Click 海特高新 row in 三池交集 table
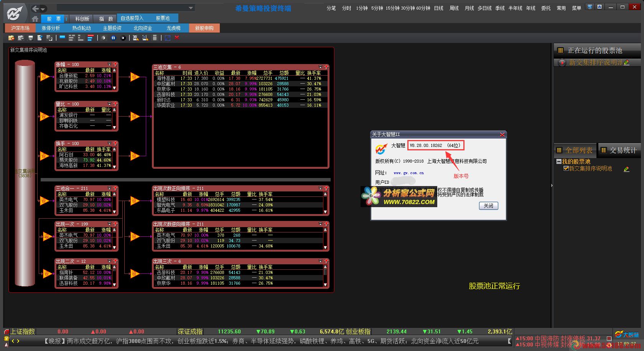Image resolution: width=644 pixels, height=351 pixels. 240,78
